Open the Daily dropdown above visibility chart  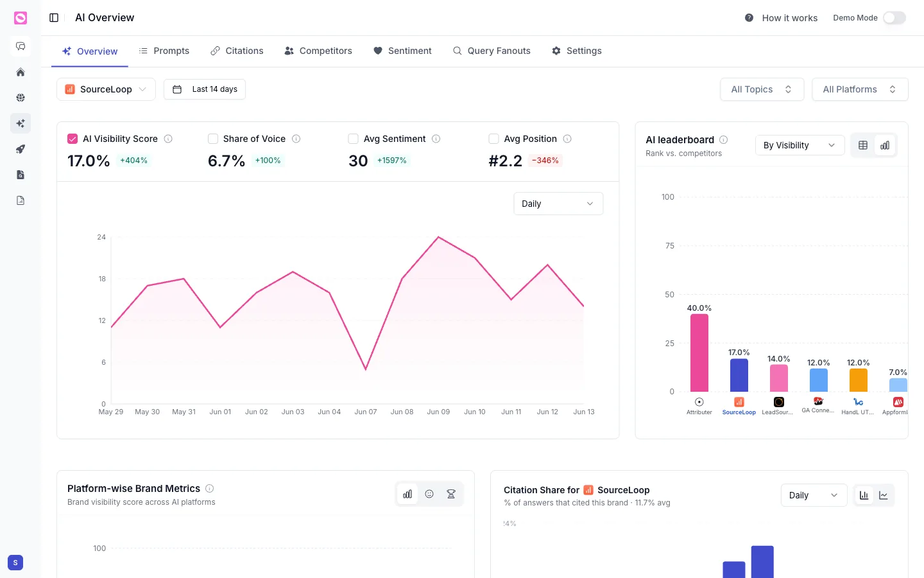pyautogui.click(x=558, y=204)
